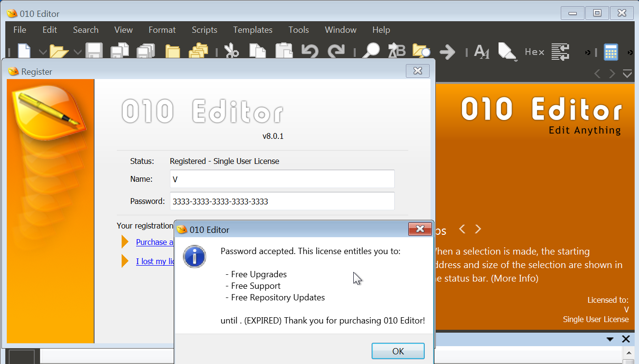Click the More Info link in startup tip
Viewport: 639px width, 364px height.
point(514,278)
